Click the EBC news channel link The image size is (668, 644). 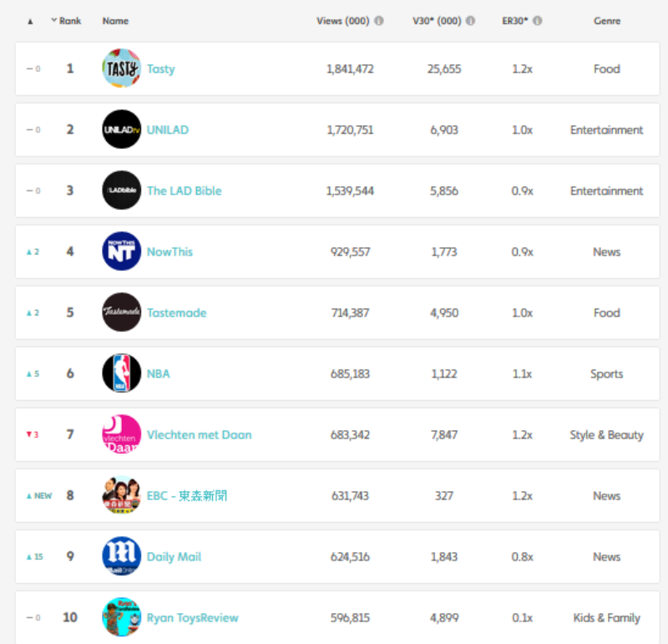(x=186, y=495)
